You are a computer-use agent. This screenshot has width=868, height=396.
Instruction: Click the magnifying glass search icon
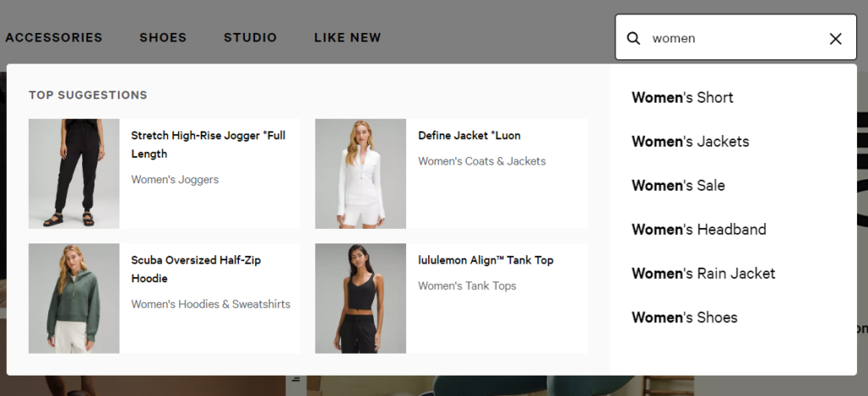[633, 38]
